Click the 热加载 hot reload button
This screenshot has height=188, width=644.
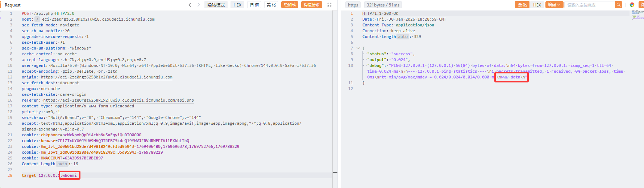tap(290, 5)
